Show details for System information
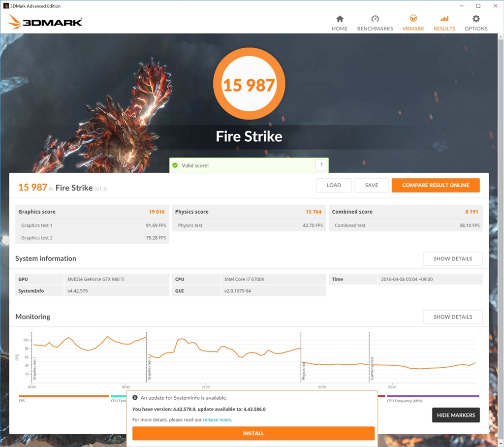Image resolution: width=504 pixels, height=447 pixels. [x=453, y=258]
